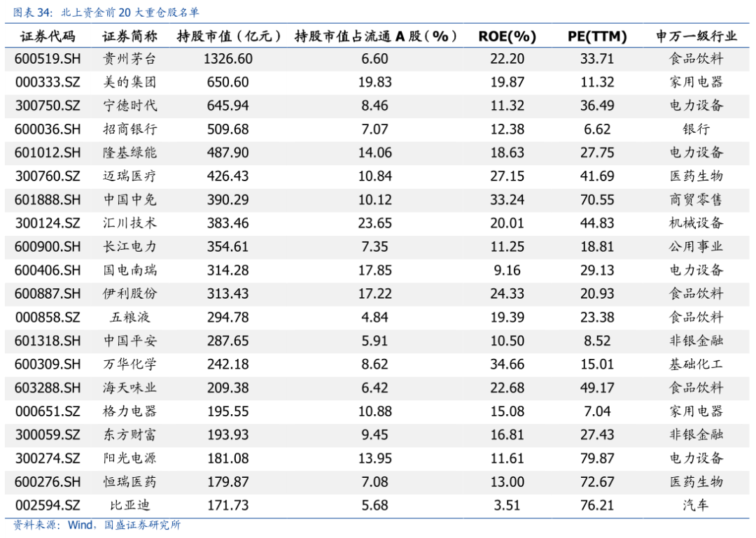Click the PE(TTM) column header
This screenshot has width=756, height=538.
pyautogui.click(x=597, y=36)
